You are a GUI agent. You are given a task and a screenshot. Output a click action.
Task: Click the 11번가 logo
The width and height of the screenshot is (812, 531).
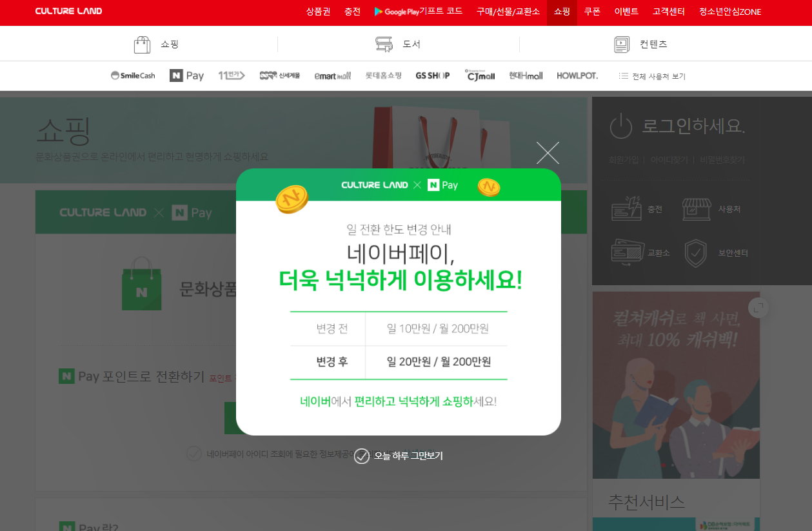tap(232, 75)
